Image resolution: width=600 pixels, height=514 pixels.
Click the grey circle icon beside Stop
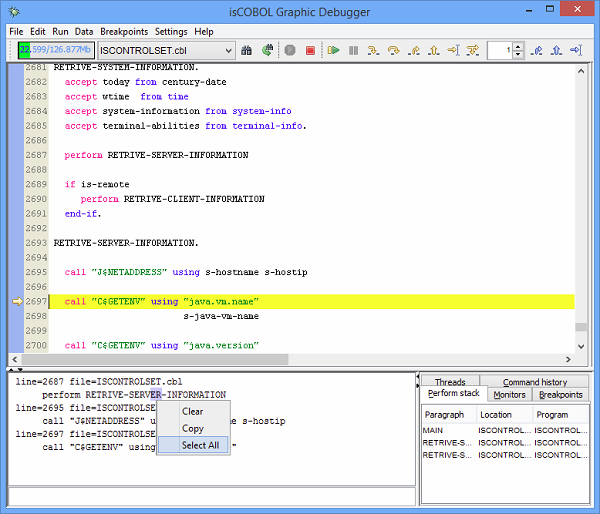[x=290, y=50]
